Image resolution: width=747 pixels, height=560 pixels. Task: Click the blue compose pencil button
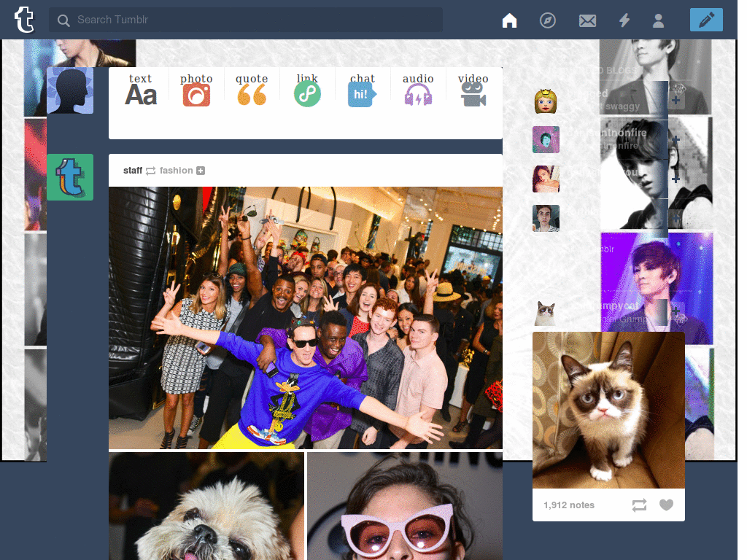(706, 20)
